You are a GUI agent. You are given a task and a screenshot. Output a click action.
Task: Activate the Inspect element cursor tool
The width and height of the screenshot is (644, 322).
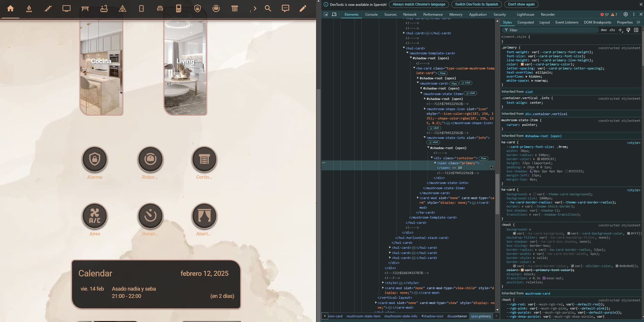click(x=326, y=14)
